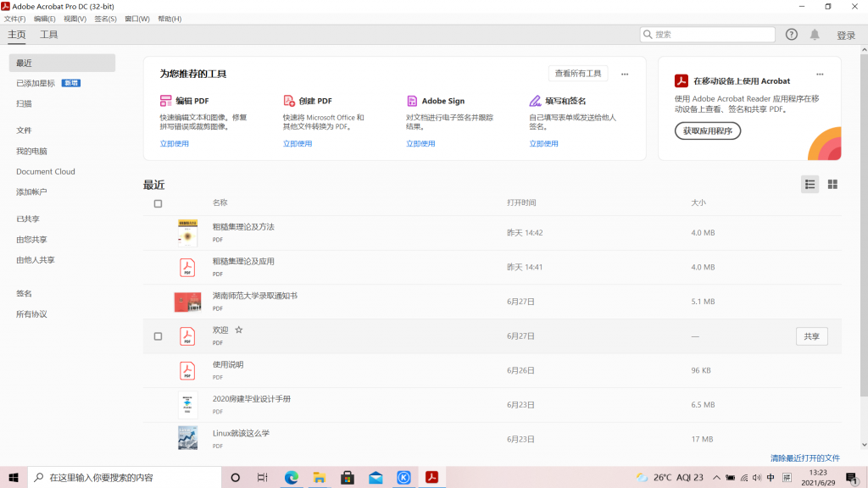Click 获取应用程序 button
This screenshot has height=488, width=868.
[x=708, y=131]
